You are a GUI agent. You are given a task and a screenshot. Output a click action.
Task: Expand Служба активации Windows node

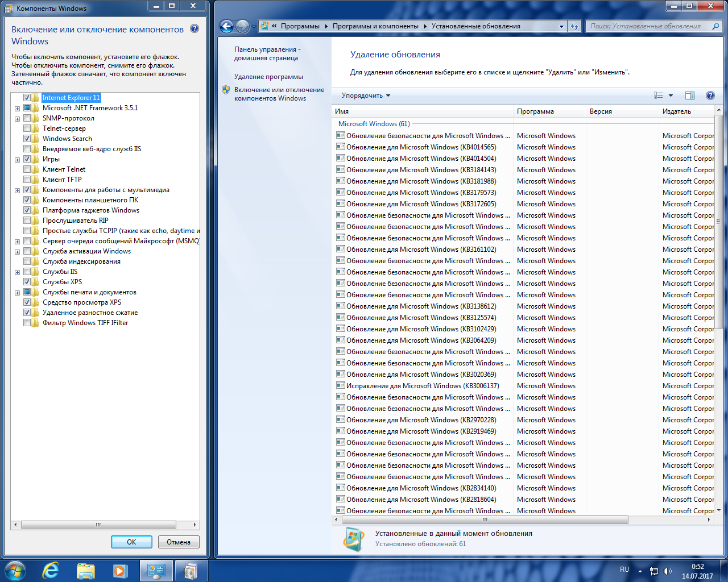click(x=17, y=252)
